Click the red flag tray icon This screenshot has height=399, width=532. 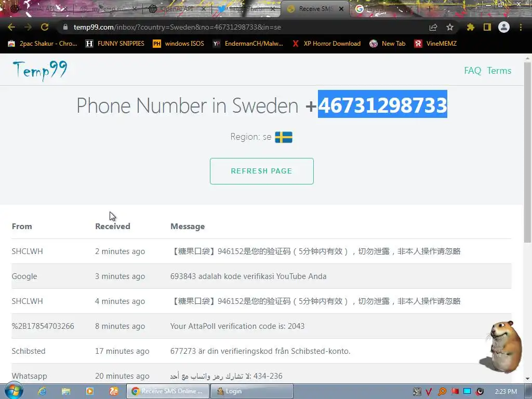(x=455, y=392)
